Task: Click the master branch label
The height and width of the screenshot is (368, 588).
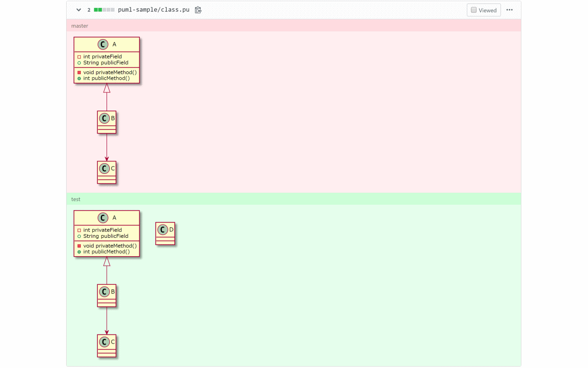Action: (x=79, y=26)
